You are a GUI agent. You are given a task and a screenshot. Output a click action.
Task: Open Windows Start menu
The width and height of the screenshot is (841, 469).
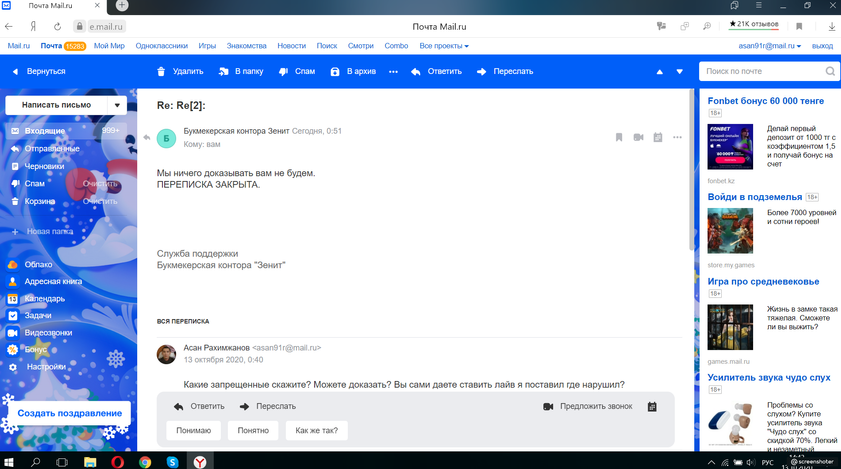click(x=9, y=461)
